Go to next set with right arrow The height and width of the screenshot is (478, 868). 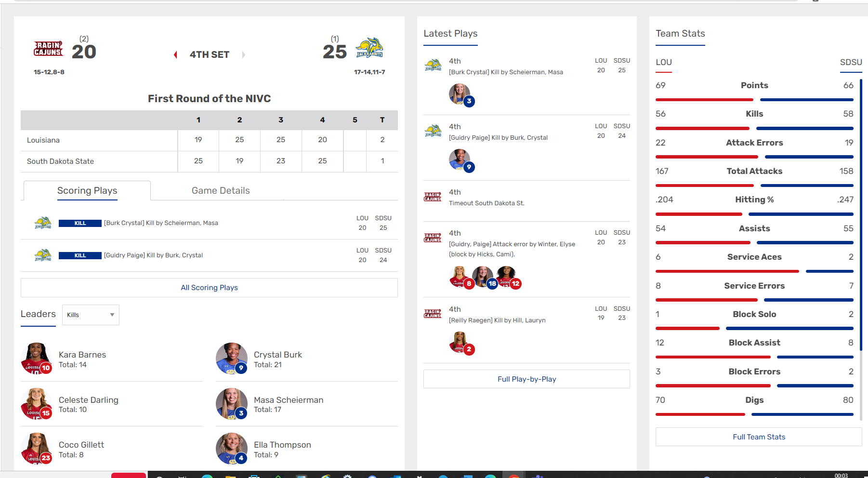(x=244, y=55)
